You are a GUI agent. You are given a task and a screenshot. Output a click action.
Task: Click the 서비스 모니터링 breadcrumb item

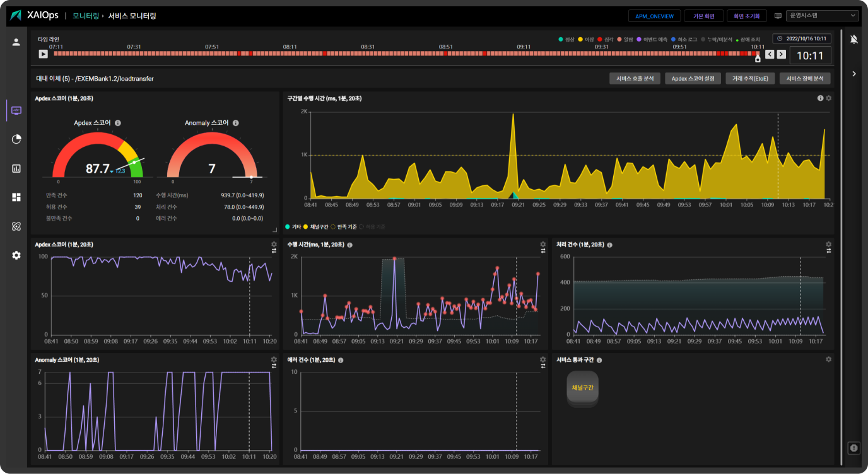tap(132, 16)
